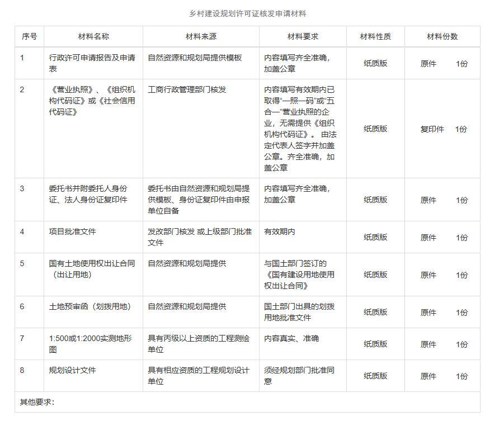Select the 材料名称 column header
This screenshot has width=504, height=421.
[x=93, y=36]
